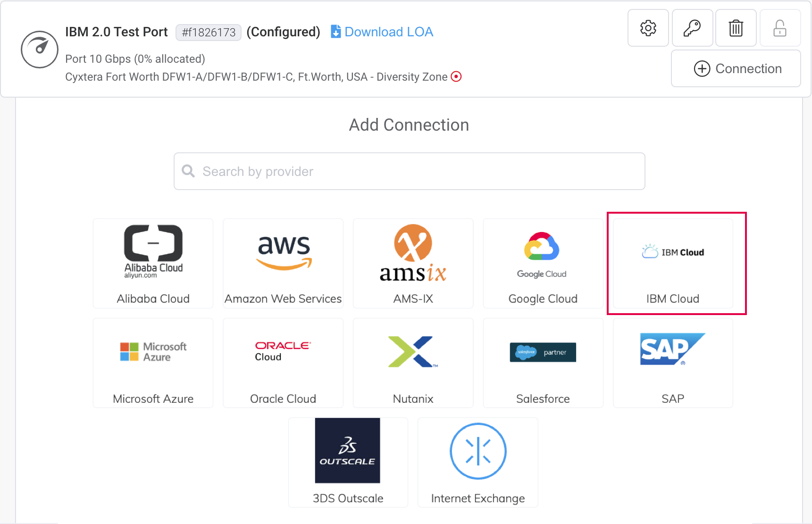Click the Connection button
Viewport: 812px width, 524px height.
tap(736, 68)
